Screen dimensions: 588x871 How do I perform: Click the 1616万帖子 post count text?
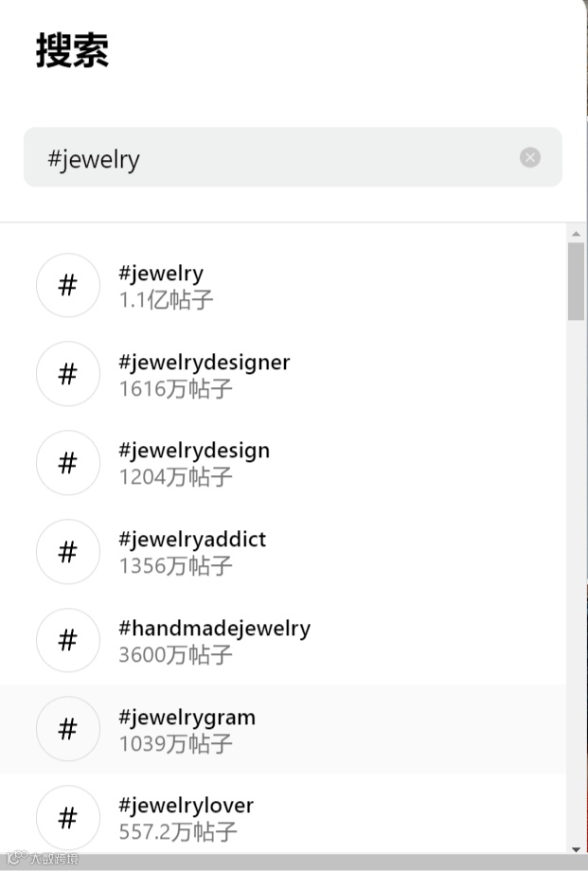pyautogui.click(x=175, y=388)
